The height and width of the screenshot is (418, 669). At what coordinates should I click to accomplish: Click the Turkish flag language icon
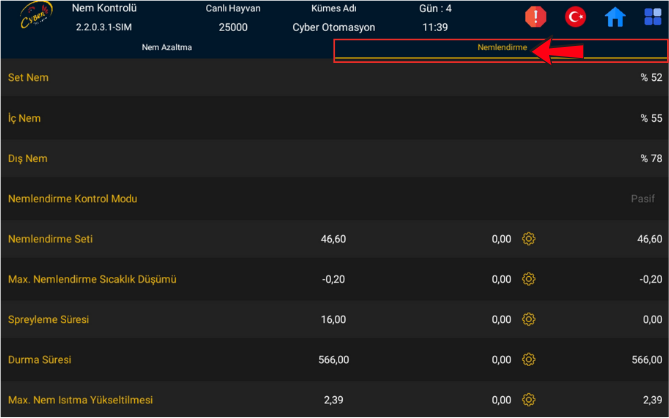[576, 17]
